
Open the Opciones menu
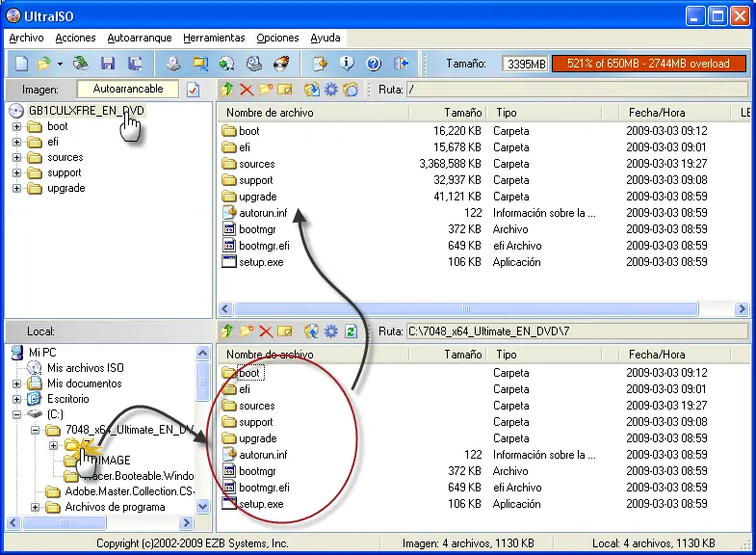pos(277,38)
